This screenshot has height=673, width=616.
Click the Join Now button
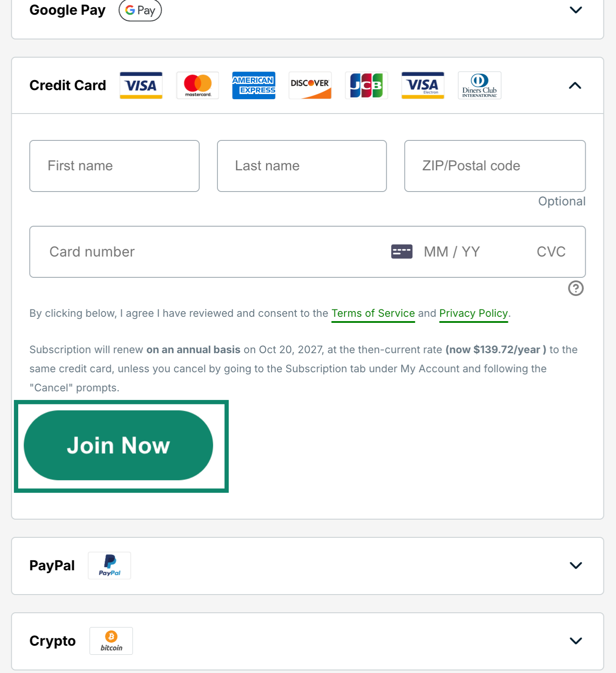click(x=119, y=445)
